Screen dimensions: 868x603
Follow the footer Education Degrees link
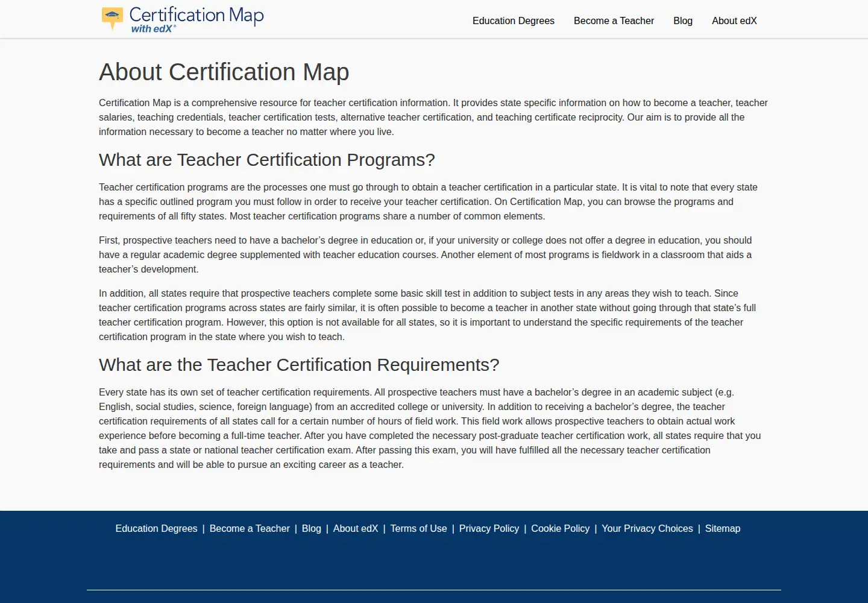[157, 528]
